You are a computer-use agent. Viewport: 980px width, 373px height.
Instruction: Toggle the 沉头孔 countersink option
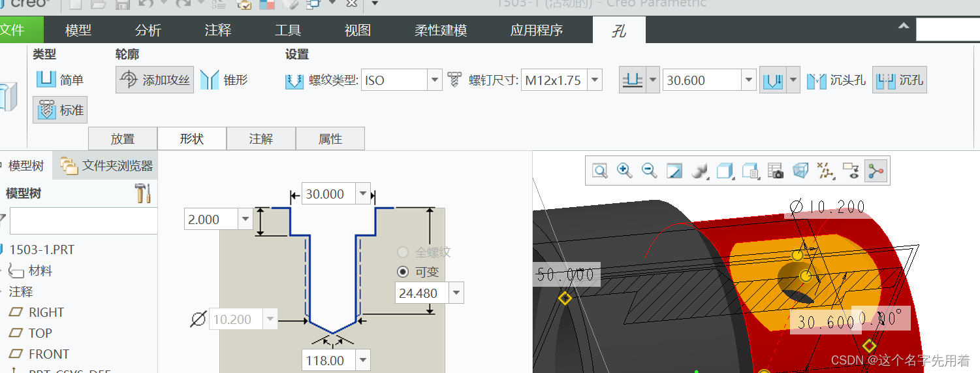[836, 80]
